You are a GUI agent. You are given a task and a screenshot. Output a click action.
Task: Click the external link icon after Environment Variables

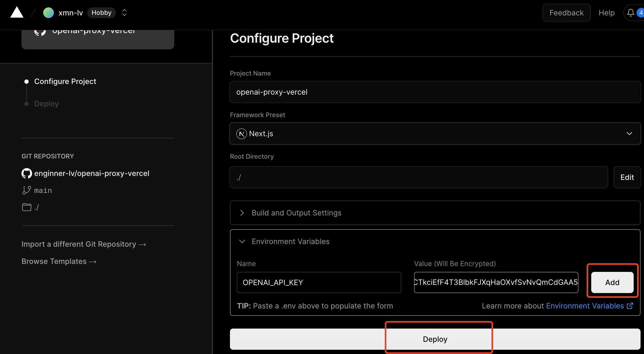coord(630,306)
